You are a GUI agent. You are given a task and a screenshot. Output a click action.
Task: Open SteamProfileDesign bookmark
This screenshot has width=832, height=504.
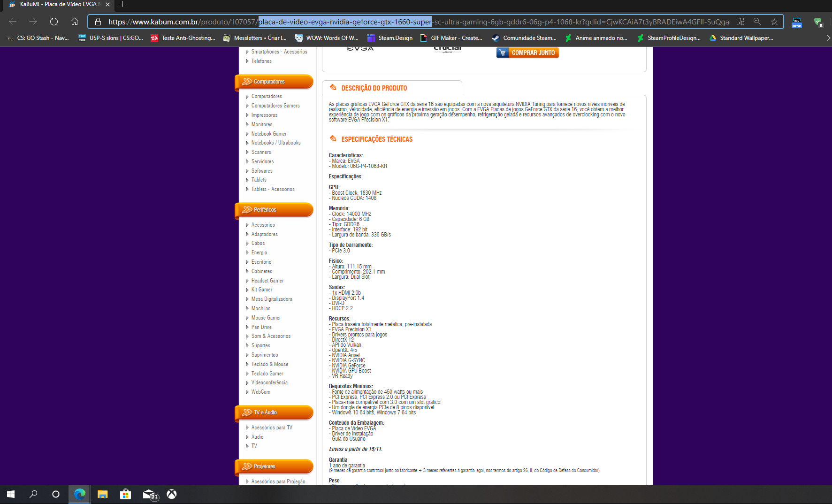click(669, 38)
